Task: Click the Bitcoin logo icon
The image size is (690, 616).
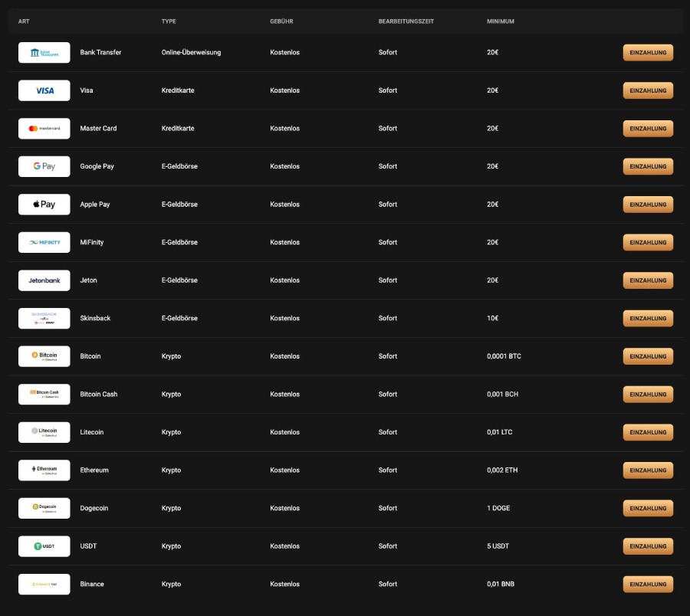Action: click(44, 356)
